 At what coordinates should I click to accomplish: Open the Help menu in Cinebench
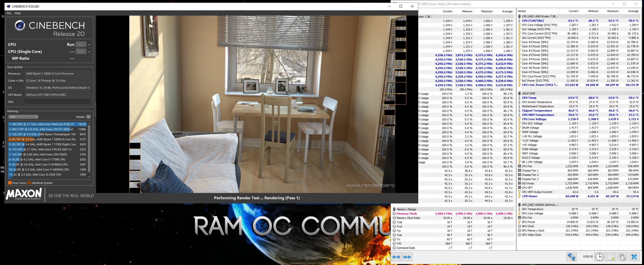[18, 13]
